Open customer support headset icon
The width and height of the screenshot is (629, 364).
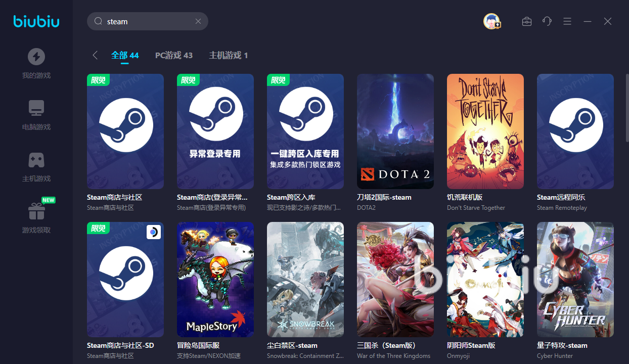(547, 21)
